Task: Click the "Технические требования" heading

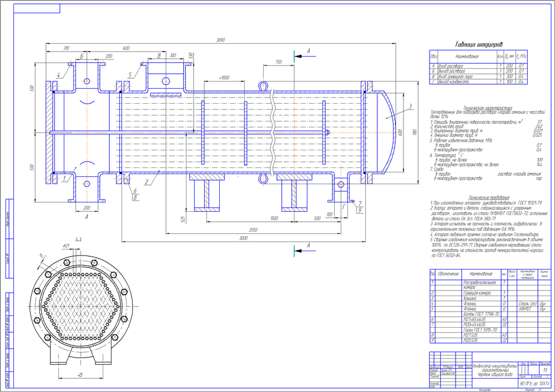Action: [489, 197]
